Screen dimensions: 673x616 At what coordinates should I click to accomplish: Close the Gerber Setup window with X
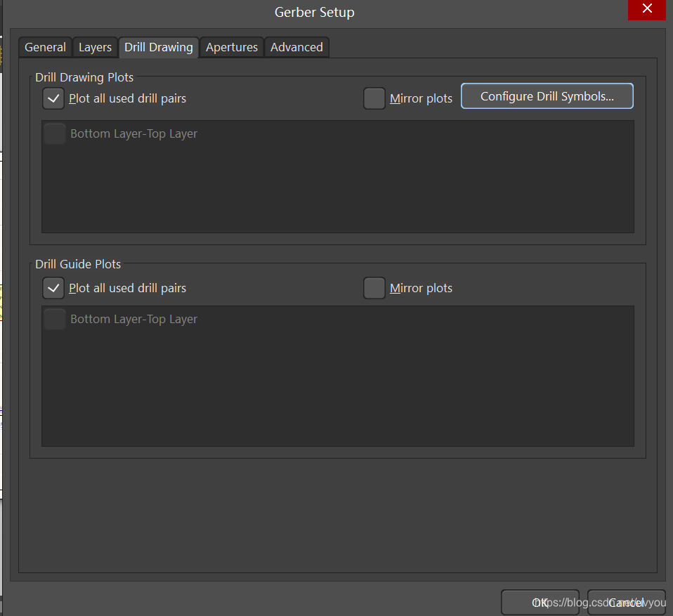pos(646,10)
